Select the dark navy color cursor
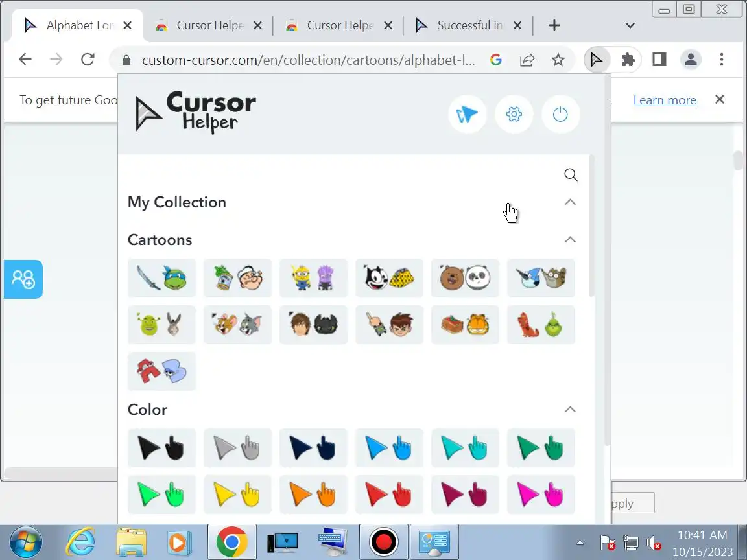Image resolution: width=747 pixels, height=560 pixels. [313, 448]
